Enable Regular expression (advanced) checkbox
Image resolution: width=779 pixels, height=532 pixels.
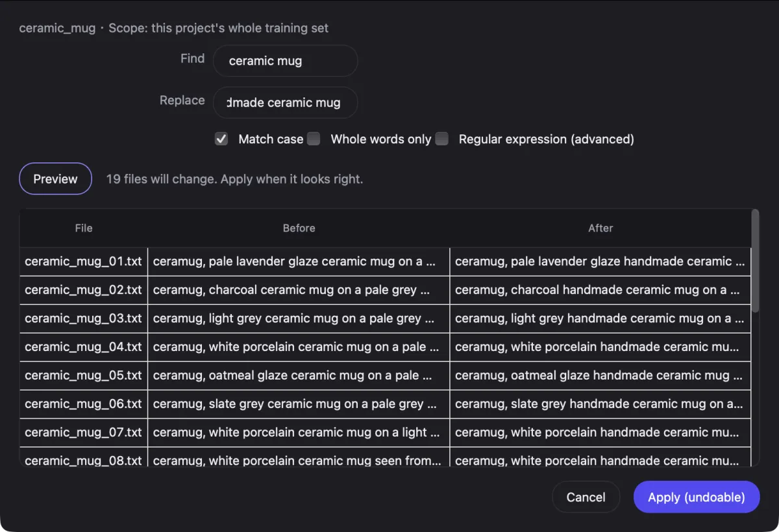pyautogui.click(x=441, y=139)
